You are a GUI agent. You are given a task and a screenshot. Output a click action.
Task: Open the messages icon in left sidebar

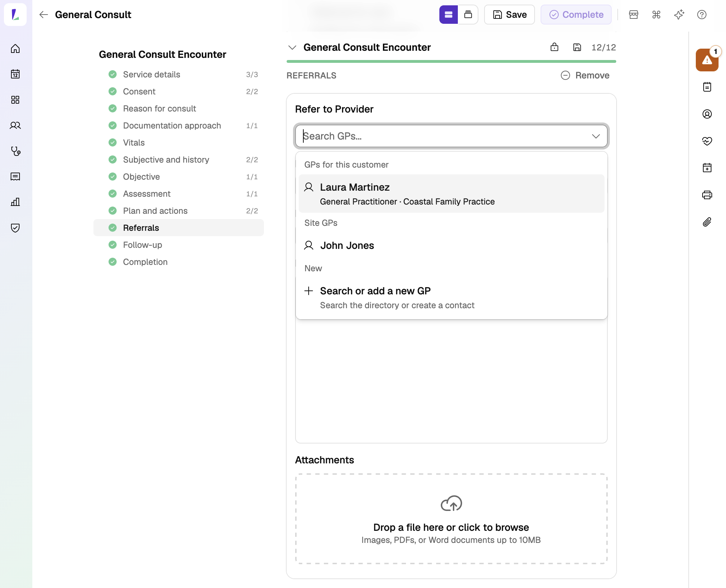coord(15,176)
